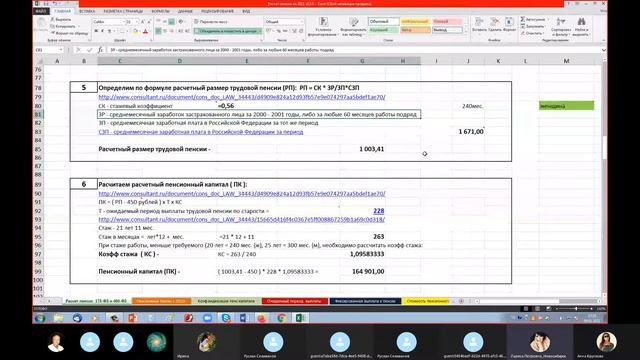Open Excel from the Windows taskbar

click(x=301, y=318)
